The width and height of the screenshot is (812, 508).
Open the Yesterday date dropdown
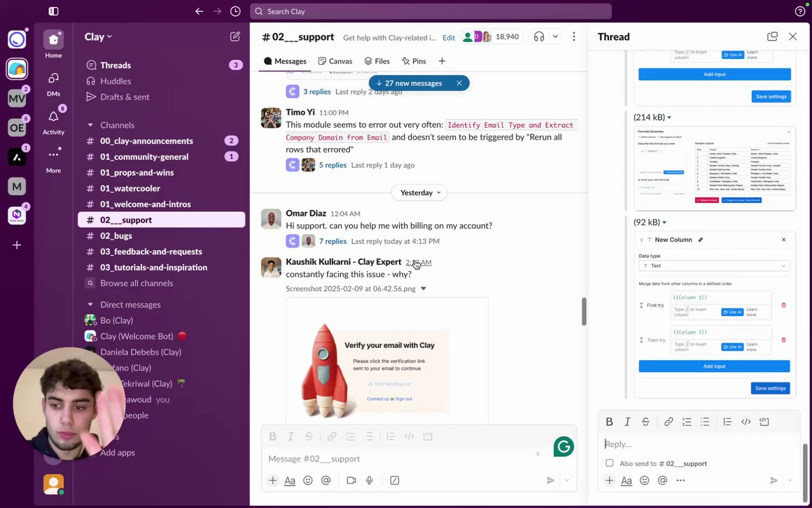pyautogui.click(x=419, y=192)
